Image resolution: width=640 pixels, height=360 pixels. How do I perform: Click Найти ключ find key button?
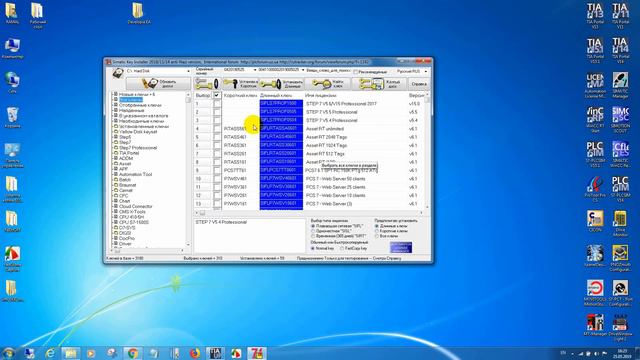tap(328, 84)
